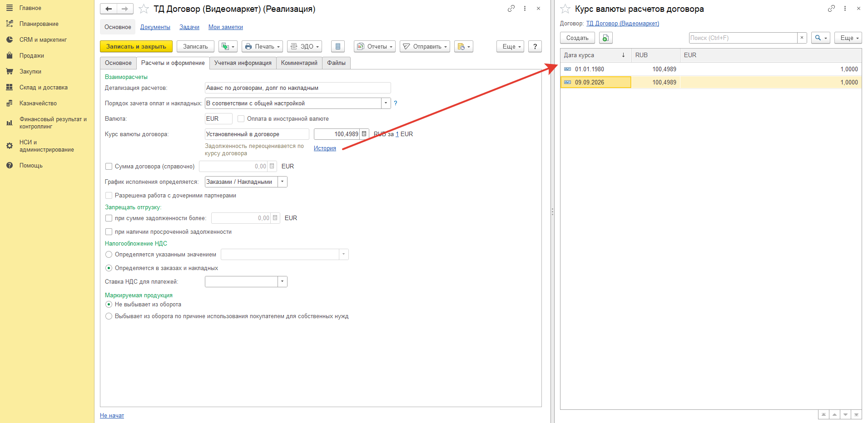
Task: Click the scroll-to-bottom arrow under rate table
Action: point(856,414)
